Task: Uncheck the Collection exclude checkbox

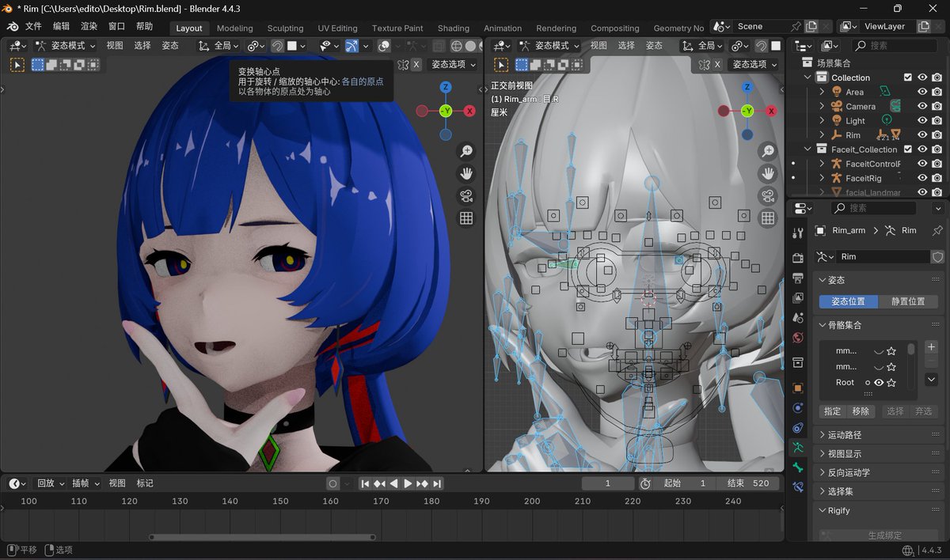Action: [x=908, y=78]
